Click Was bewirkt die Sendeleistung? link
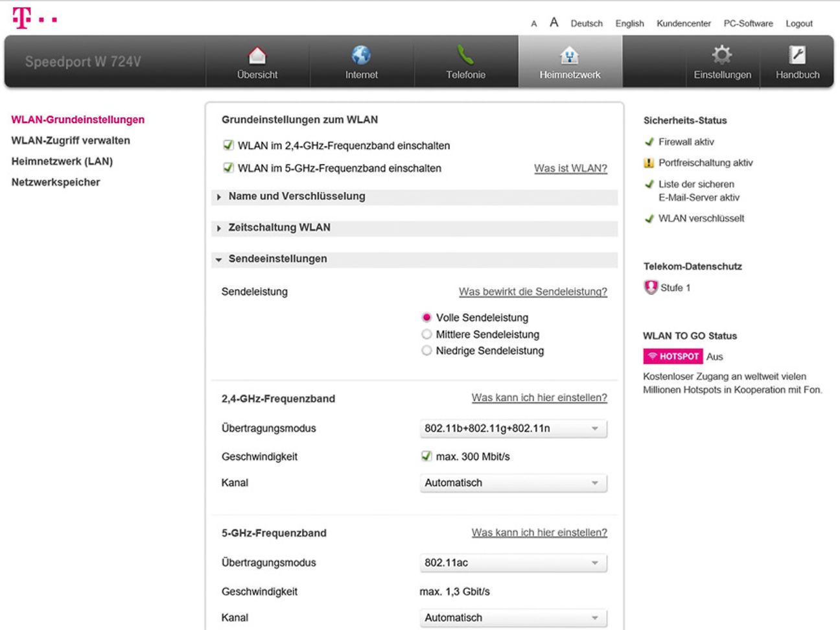Screen dimensions: 840x630 (x=533, y=292)
